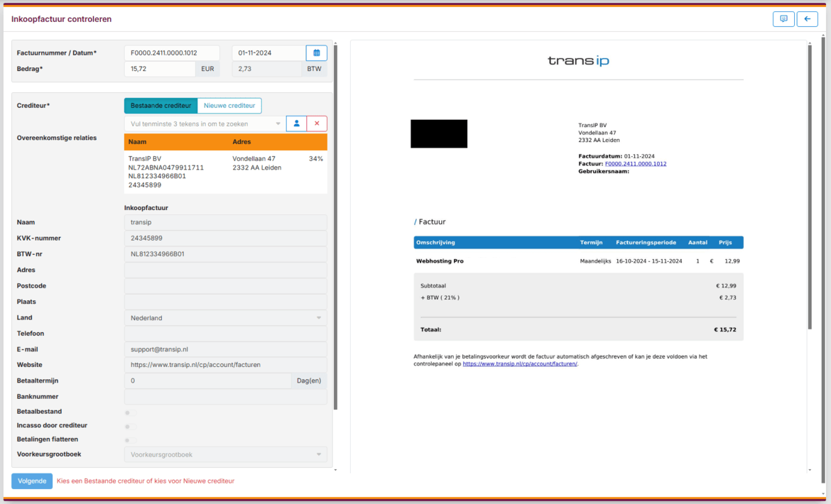Select the Bestaande crediteur tab
831x504 pixels.
(x=161, y=105)
